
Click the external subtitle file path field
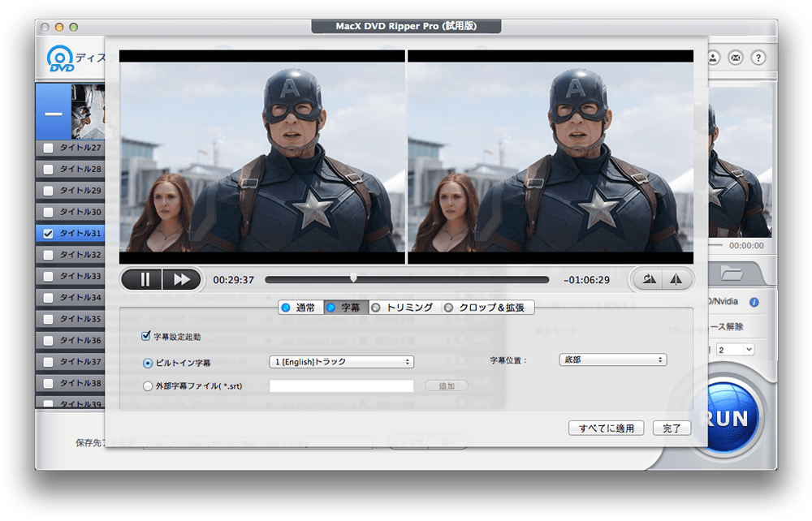point(341,386)
